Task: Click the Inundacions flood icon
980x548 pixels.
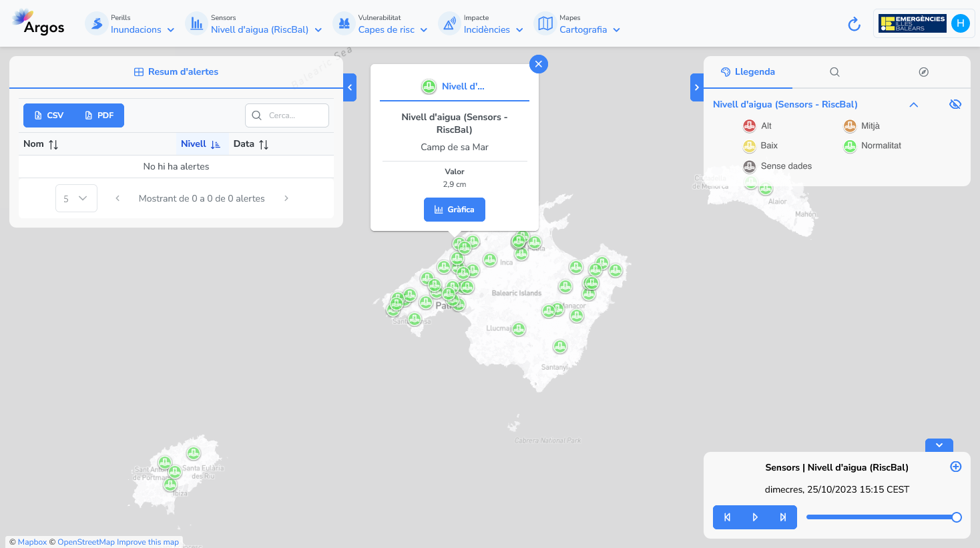Action: 97,23
